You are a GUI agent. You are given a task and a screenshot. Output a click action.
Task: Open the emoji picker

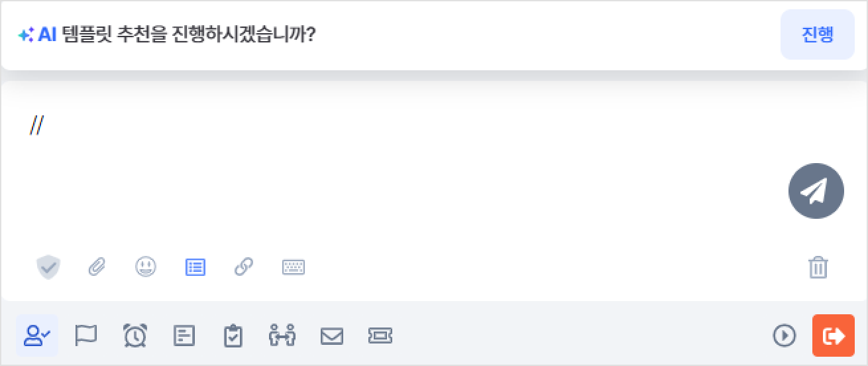tap(146, 268)
